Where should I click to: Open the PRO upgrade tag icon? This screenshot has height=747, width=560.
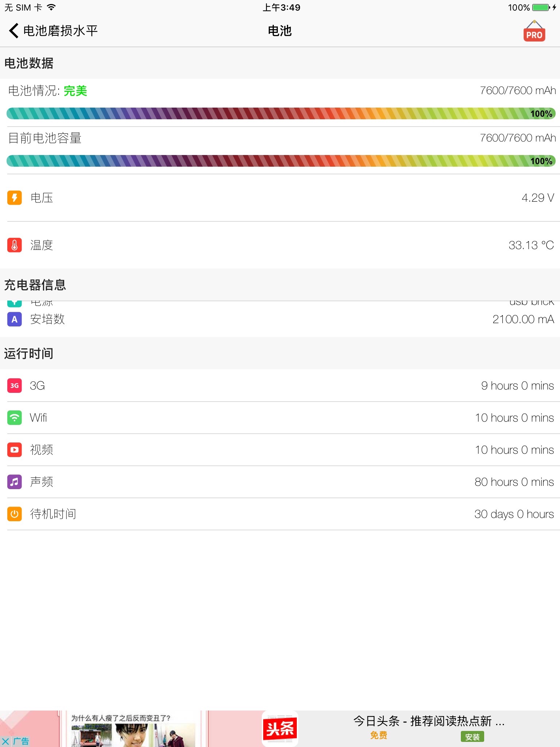click(534, 31)
